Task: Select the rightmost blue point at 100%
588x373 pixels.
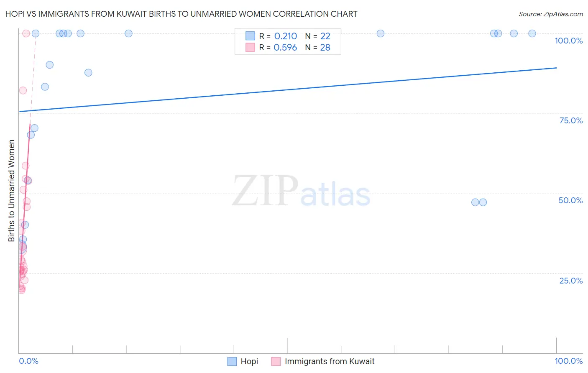Action: click(x=532, y=33)
